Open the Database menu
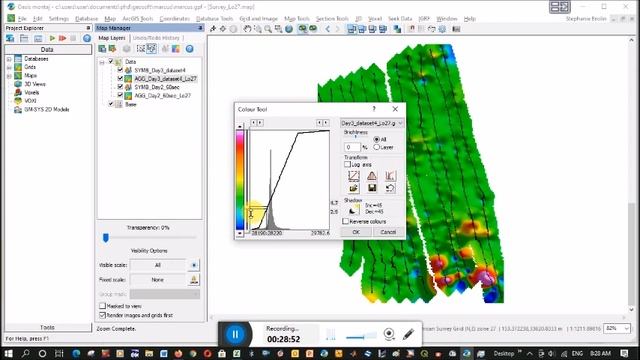This screenshot has width=640, height=360. [x=87, y=19]
